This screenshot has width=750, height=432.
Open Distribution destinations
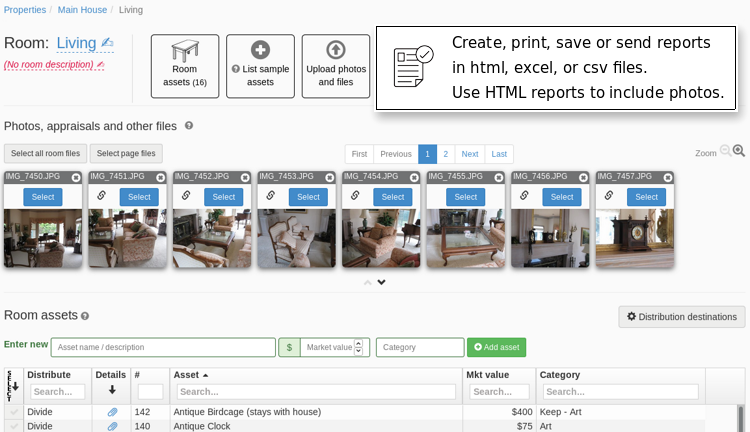(x=681, y=317)
